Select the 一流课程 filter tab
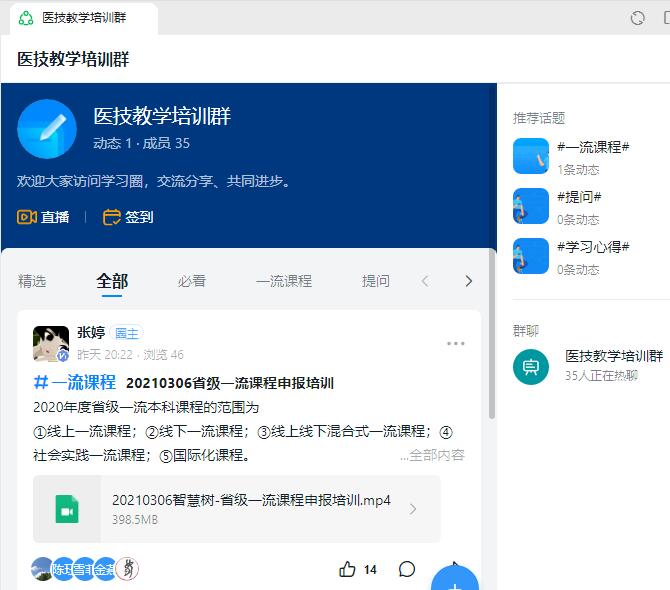 coord(284,281)
